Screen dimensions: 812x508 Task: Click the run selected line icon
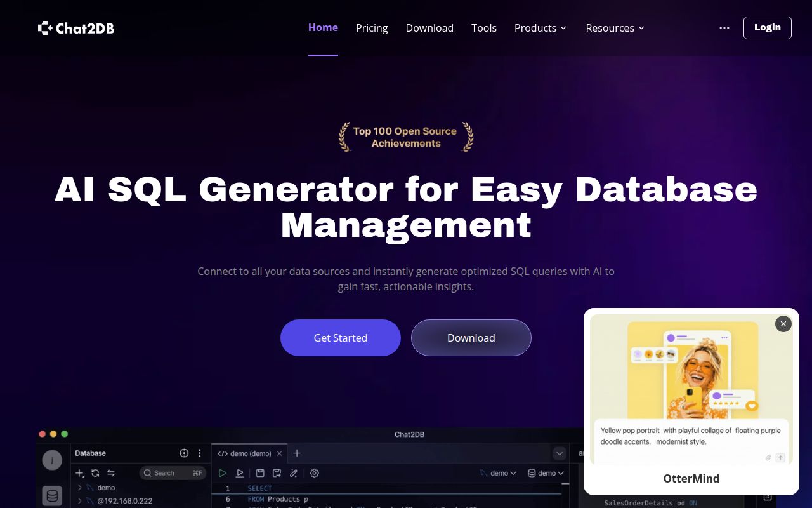[x=240, y=473]
